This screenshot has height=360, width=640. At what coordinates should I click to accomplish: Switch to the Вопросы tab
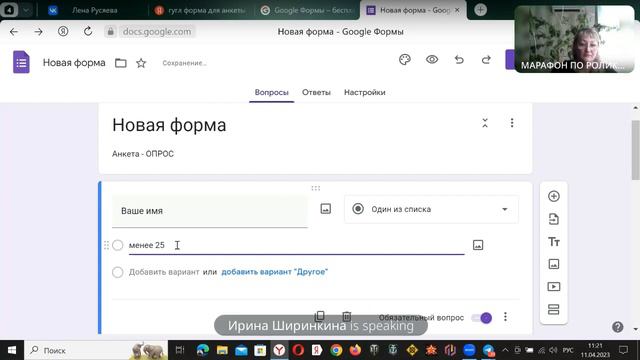(x=271, y=92)
